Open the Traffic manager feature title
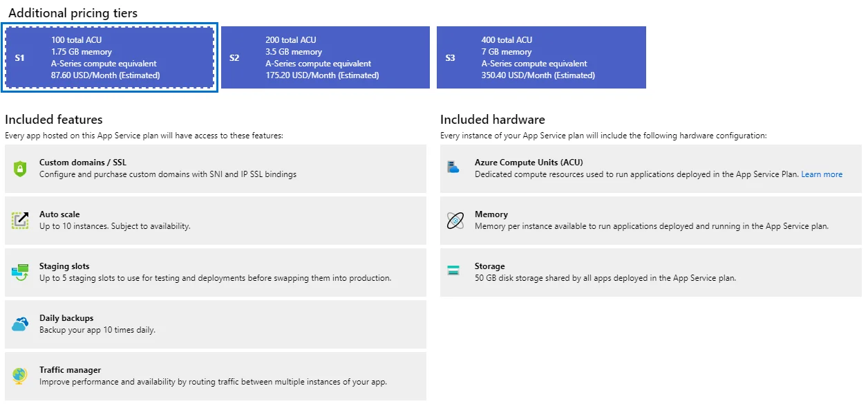The height and width of the screenshot is (406, 868). point(70,370)
